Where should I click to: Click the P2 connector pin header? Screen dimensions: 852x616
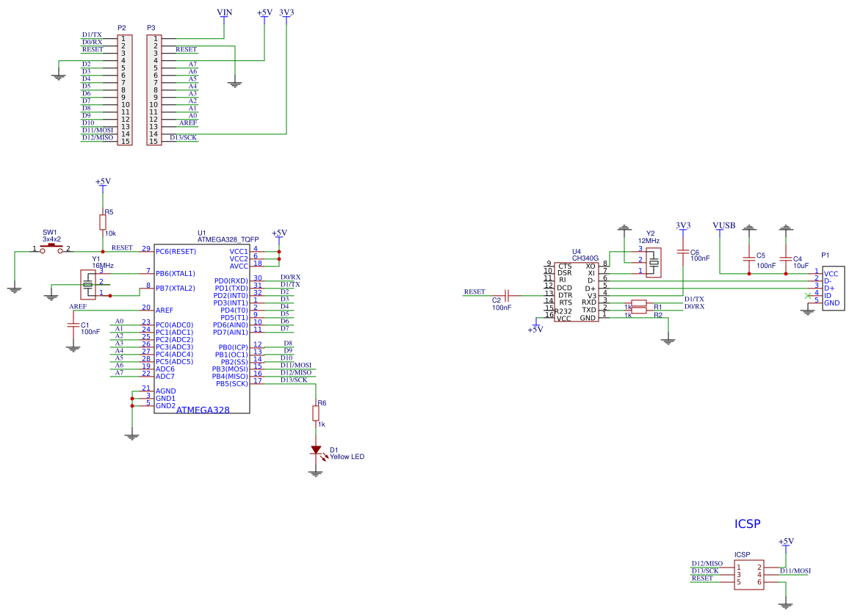coord(125,90)
